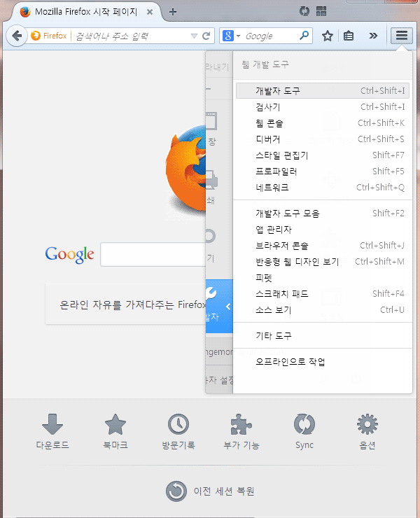Open the bookmarks list icon
420x518 pixels.
click(x=349, y=36)
